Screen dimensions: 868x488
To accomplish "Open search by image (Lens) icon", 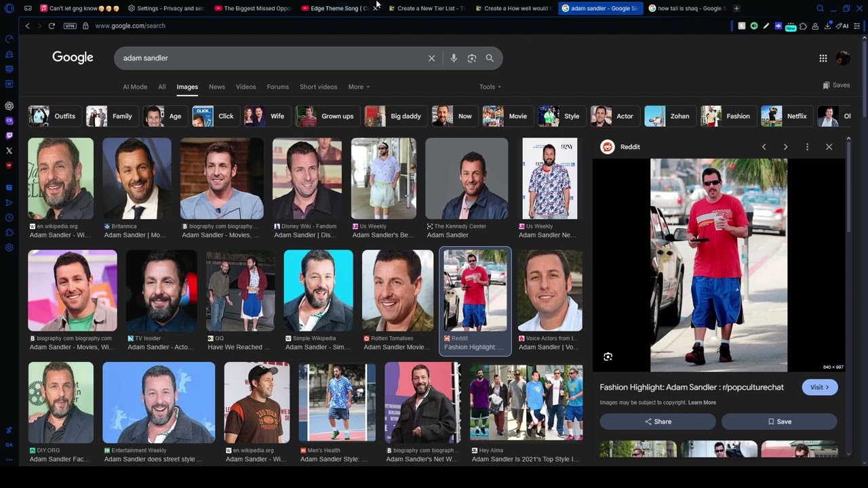I will [472, 58].
